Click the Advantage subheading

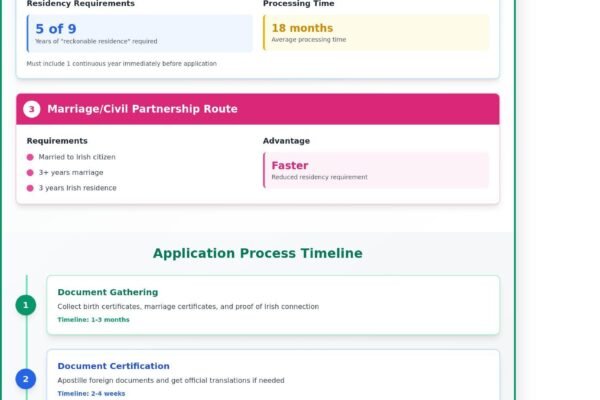286,141
